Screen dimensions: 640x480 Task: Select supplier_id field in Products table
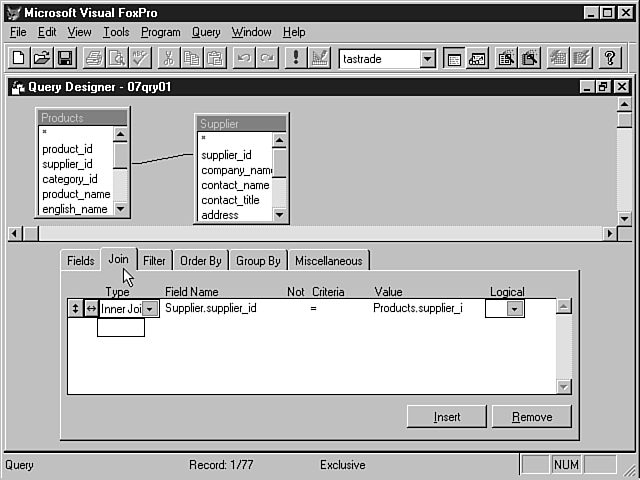pos(67,164)
